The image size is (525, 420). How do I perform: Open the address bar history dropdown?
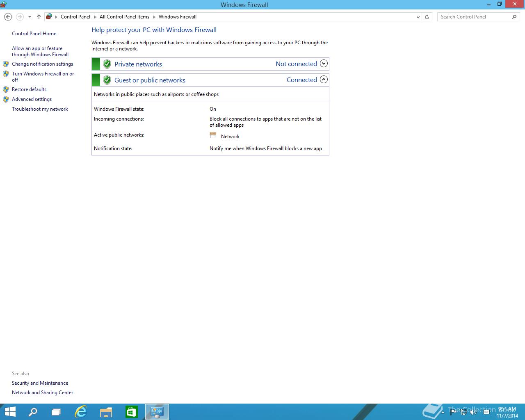(418, 17)
